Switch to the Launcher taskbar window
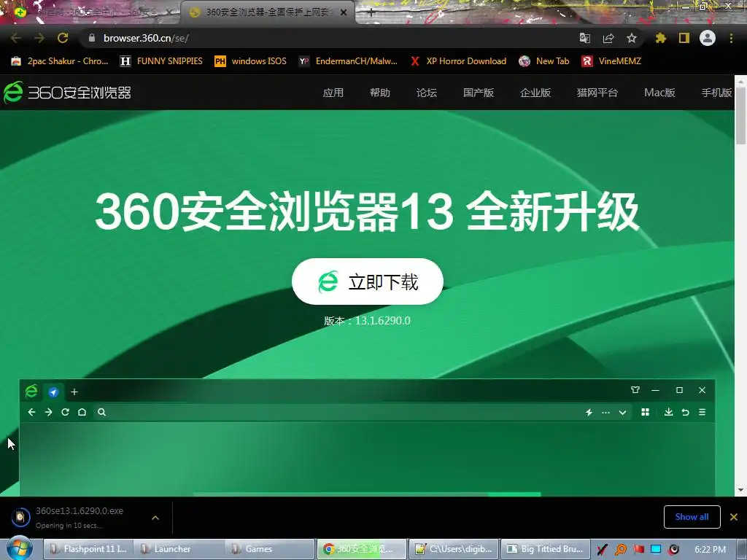 click(179, 549)
